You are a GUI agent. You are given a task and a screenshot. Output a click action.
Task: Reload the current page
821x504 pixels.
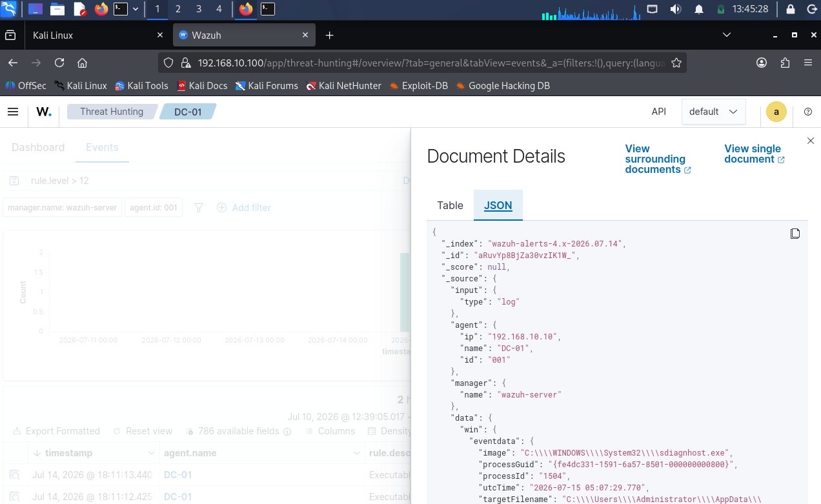[59, 63]
